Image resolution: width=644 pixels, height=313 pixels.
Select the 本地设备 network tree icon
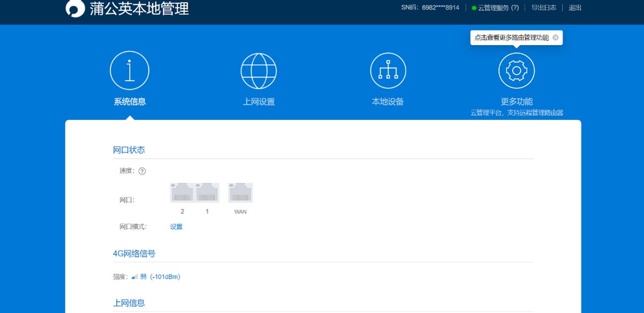pos(388,70)
